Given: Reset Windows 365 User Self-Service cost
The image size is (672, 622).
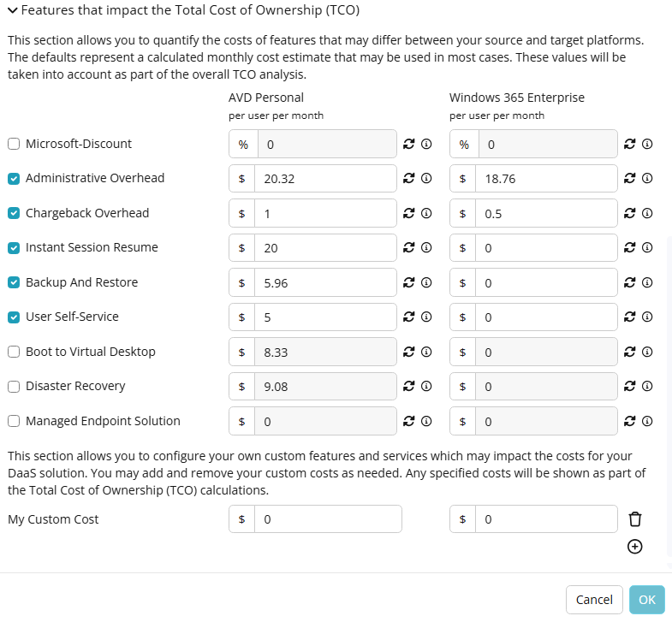Looking at the screenshot, I should click(629, 317).
